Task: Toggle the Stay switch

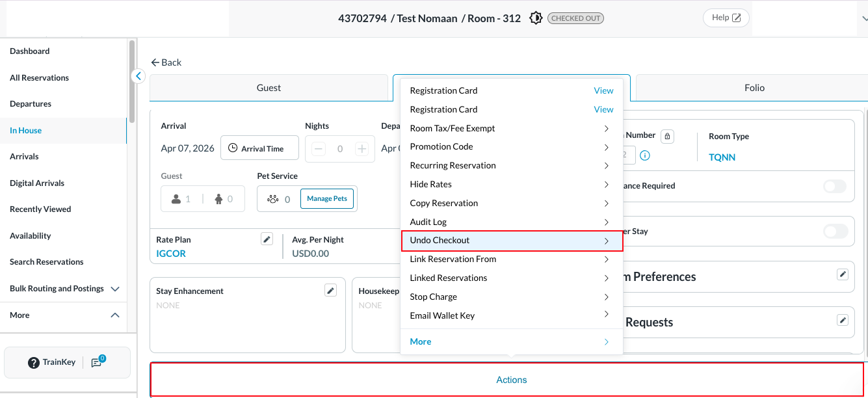Action: pyautogui.click(x=835, y=232)
